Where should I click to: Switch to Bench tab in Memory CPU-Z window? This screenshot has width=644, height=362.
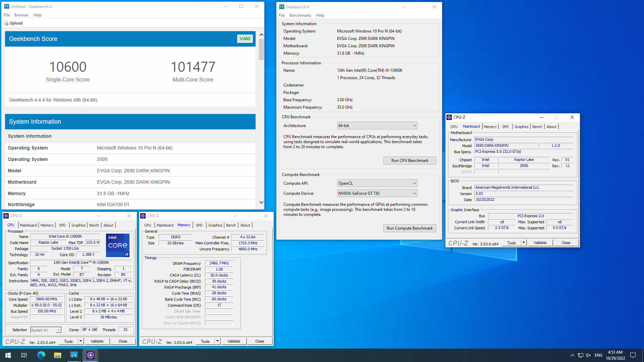pyautogui.click(x=231, y=225)
